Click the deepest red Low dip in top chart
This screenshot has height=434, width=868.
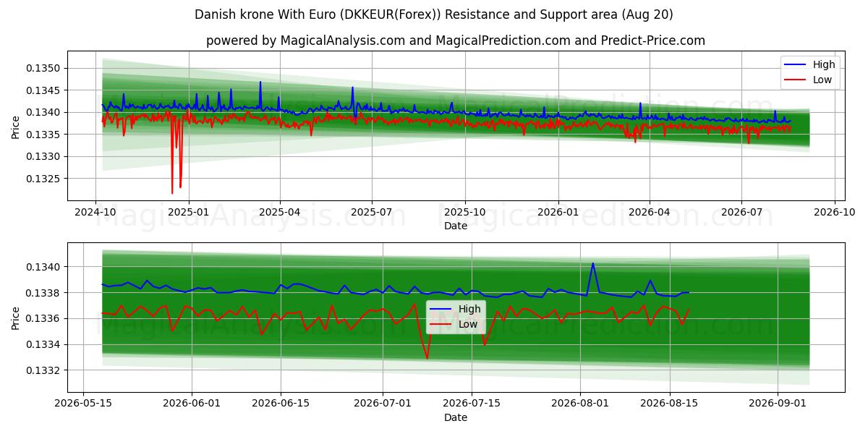[x=172, y=192]
